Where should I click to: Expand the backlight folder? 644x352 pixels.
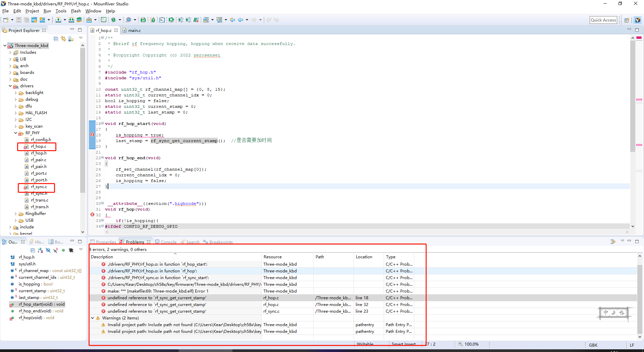point(16,93)
